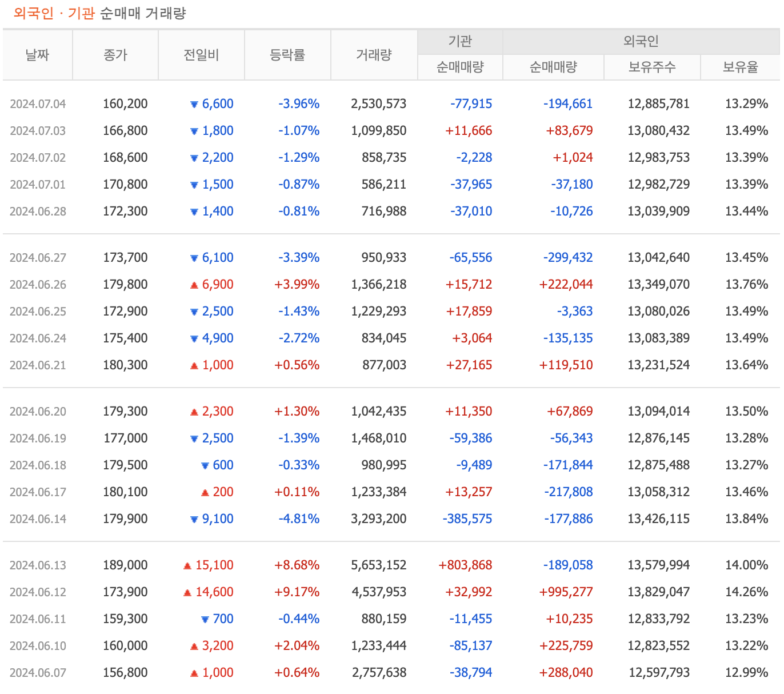Click the blue down arrow on 2024.07.04 row
Image resolution: width=784 pixels, height=694 pixels.
194,104
